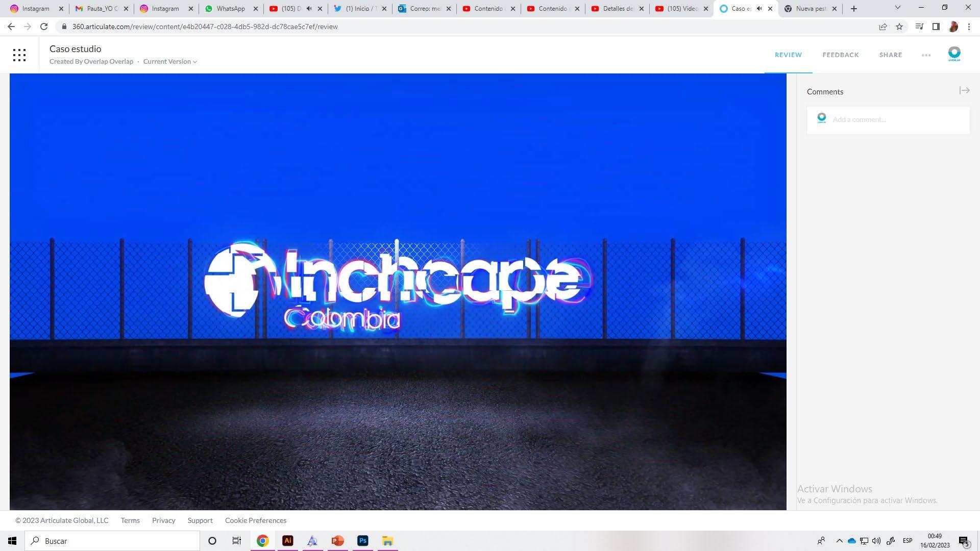The height and width of the screenshot is (551, 980).
Task: Open the Chrome tab search chevron
Action: tap(898, 8)
